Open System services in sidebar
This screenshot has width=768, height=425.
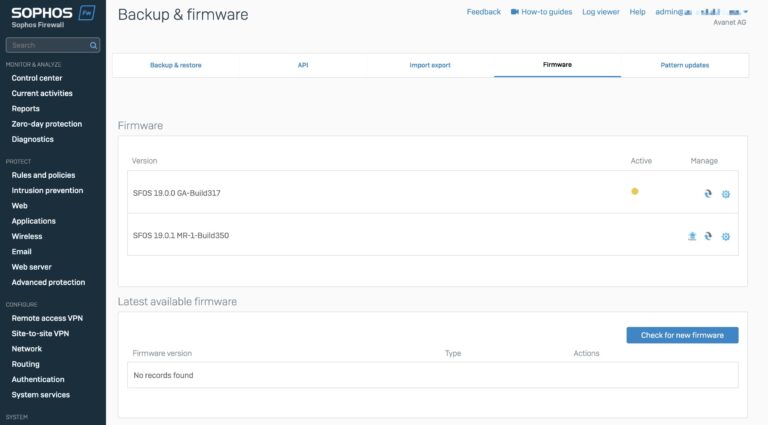[41, 395]
